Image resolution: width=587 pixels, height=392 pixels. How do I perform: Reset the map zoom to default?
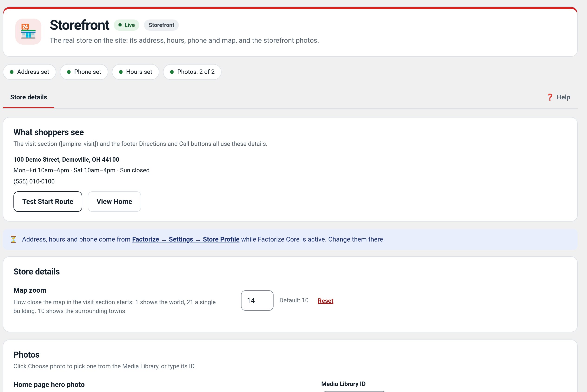pos(325,301)
